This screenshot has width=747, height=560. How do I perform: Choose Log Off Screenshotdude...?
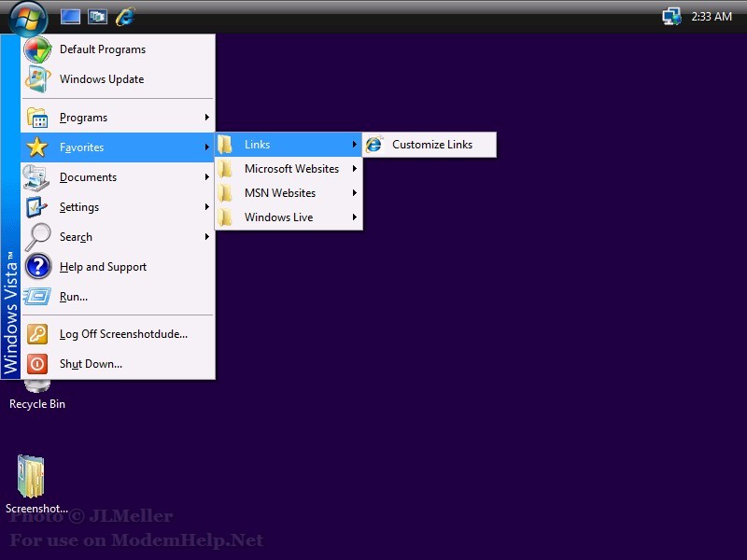[118, 334]
